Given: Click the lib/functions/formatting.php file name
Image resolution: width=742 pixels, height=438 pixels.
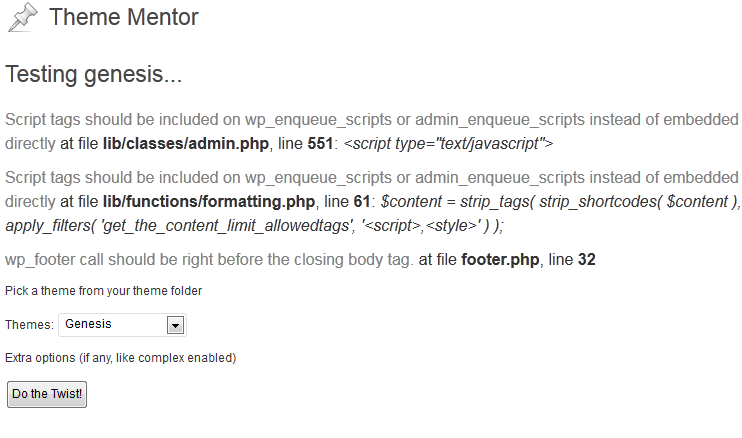Looking at the screenshot, I should point(209,201).
